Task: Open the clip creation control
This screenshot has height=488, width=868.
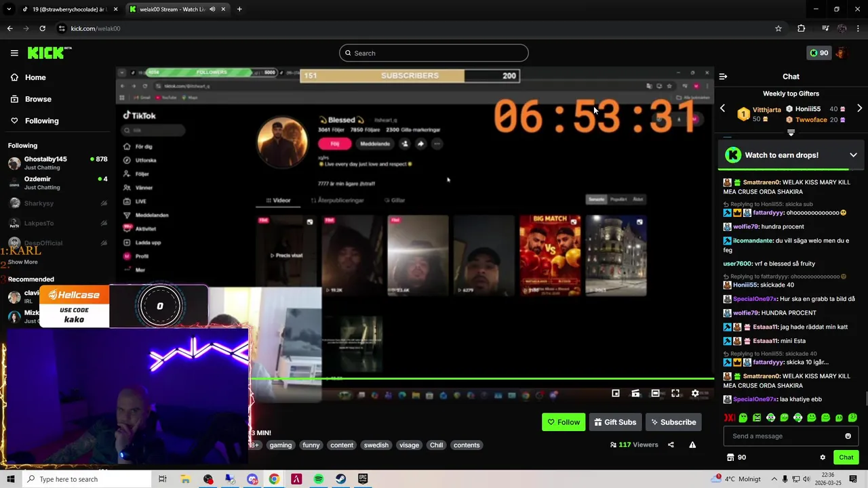Action: pyautogui.click(x=635, y=393)
